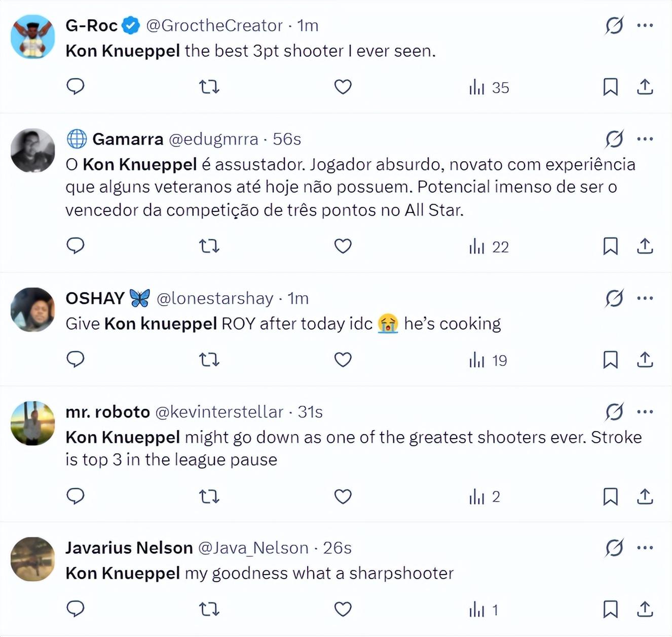Open @edugmrra profile handle link
The height and width of the screenshot is (637, 672).
click(x=213, y=139)
